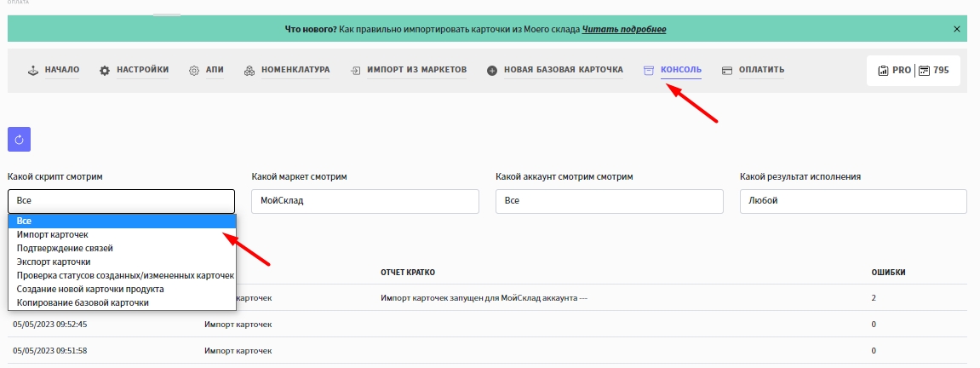Image resolution: width=980 pixels, height=368 pixels.
Task: Click the Оплатить card icon
Action: [727, 71]
